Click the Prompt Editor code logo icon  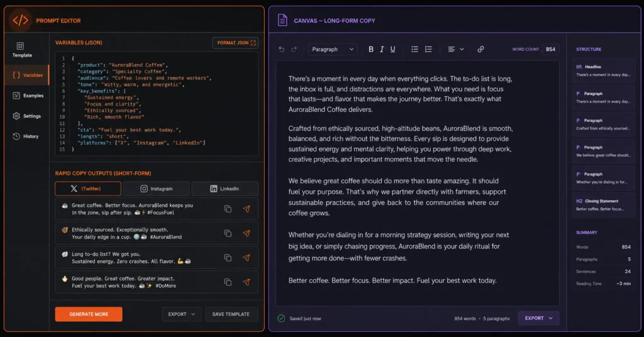click(20, 20)
